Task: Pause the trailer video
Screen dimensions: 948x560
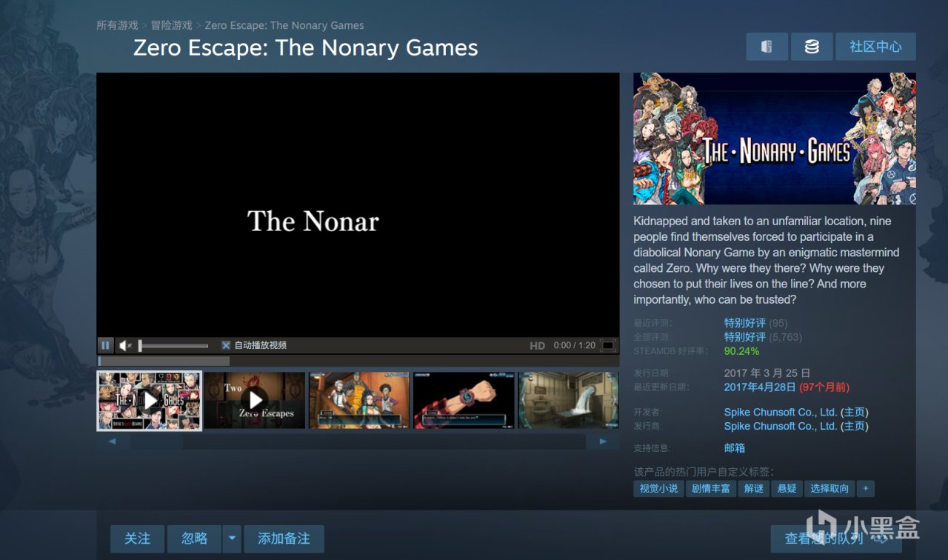Action: click(105, 345)
